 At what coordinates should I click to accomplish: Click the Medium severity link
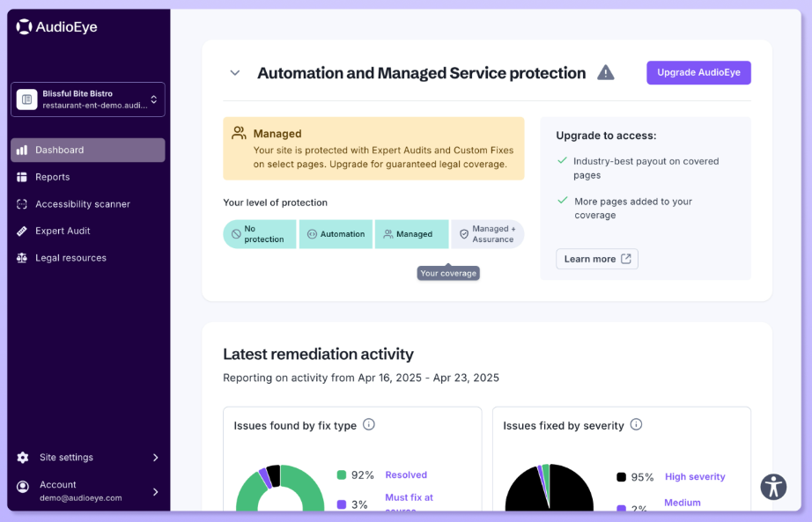683,503
